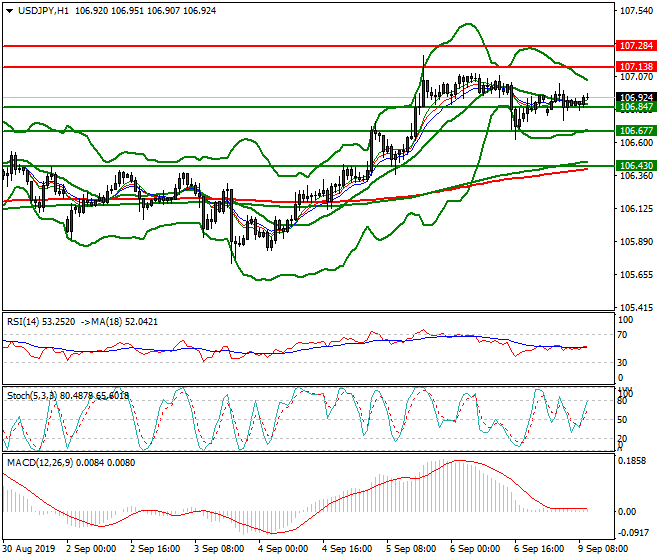660x560 pixels.
Task: Select the Stochastic scale level 80
Action: tap(622, 401)
